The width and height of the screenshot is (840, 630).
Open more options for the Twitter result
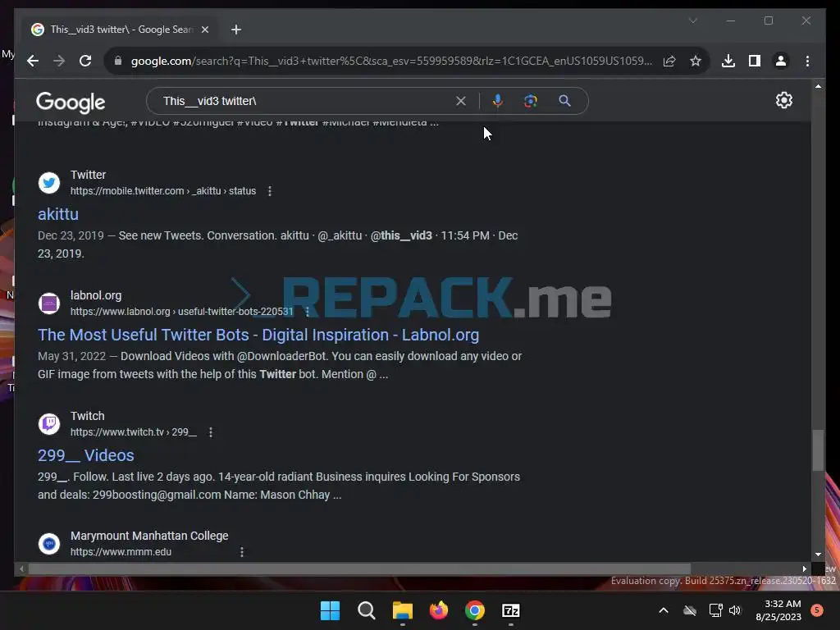[x=269, y=190]
